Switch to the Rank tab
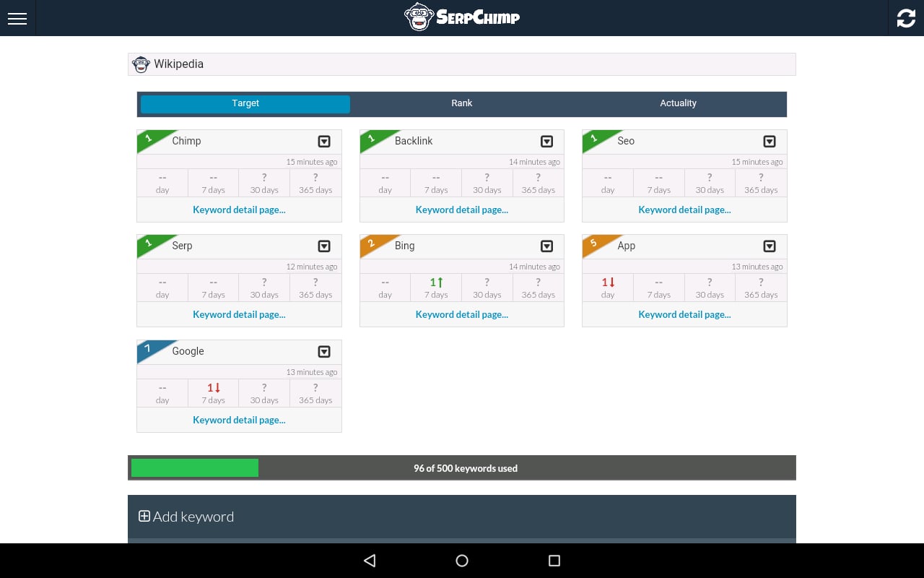 click(x=462, y=104)
